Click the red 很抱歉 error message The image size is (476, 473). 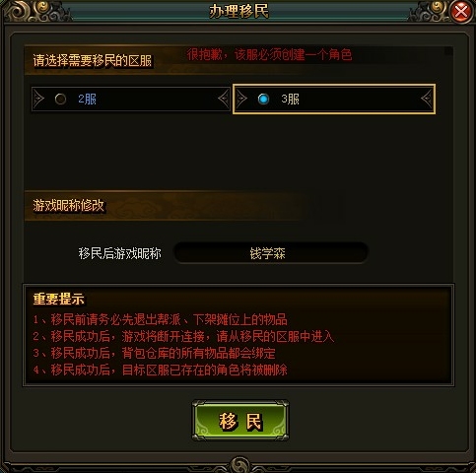point(269,54)
